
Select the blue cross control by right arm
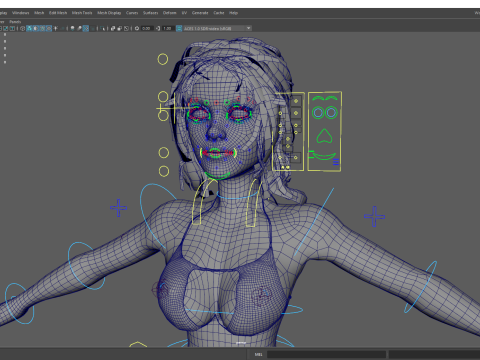tap(118, 208)
